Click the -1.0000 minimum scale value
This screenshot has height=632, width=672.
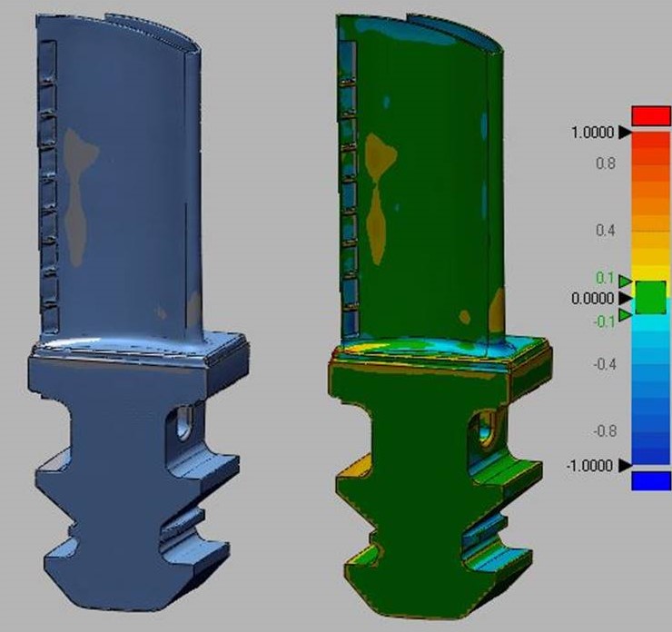pos(589,465)
